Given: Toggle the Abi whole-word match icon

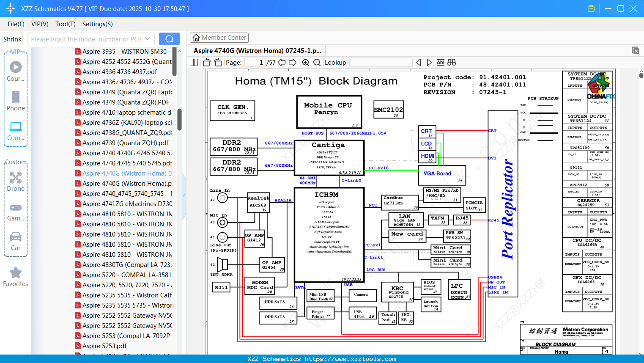Looking at the screenshot, I should tap(441, 63).
